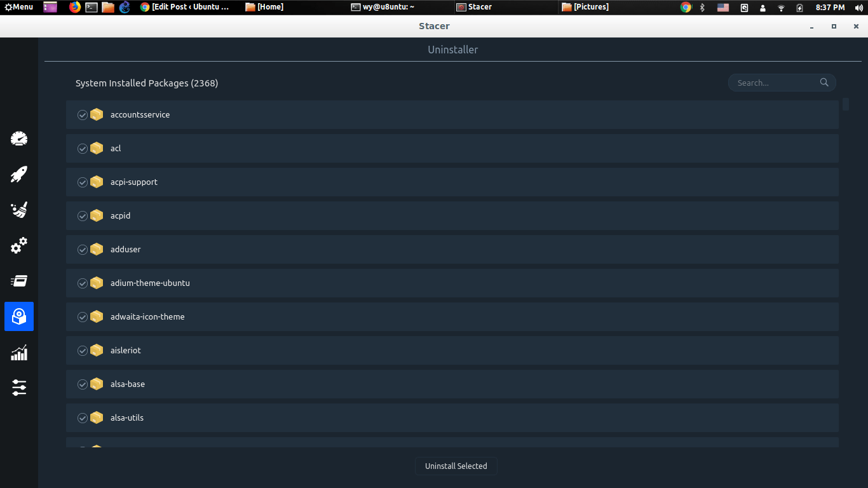Focus the package Search field

coord(782,83)
